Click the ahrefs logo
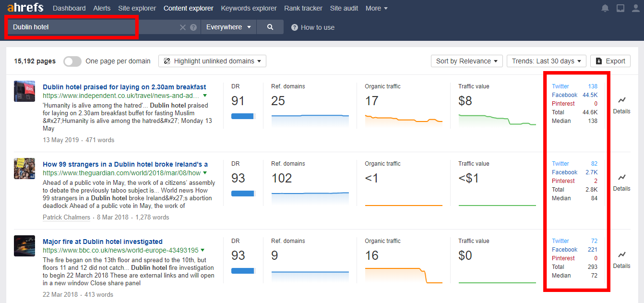 coord(25,8)
